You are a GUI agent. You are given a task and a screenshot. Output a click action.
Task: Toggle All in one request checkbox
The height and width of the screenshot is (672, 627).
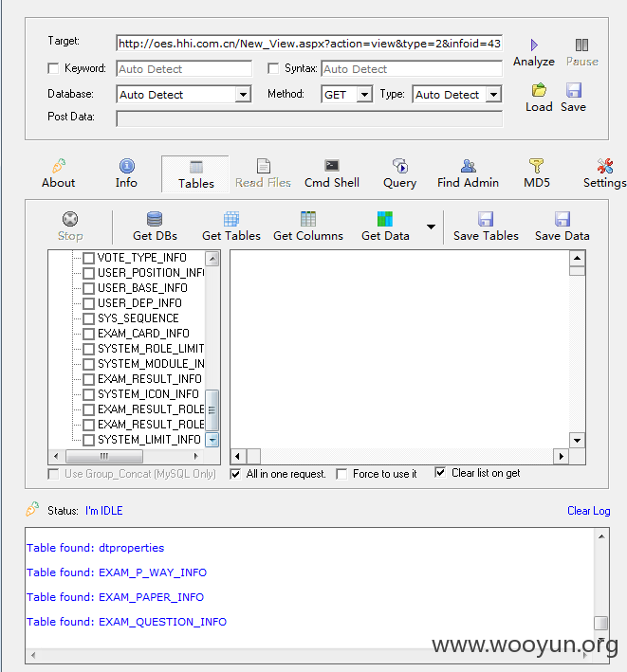point(235,474)
